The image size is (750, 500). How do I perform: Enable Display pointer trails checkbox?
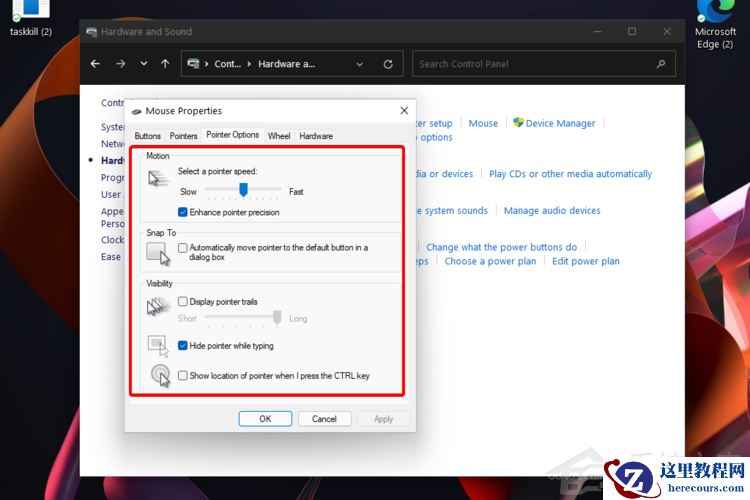tap(182, 301)
